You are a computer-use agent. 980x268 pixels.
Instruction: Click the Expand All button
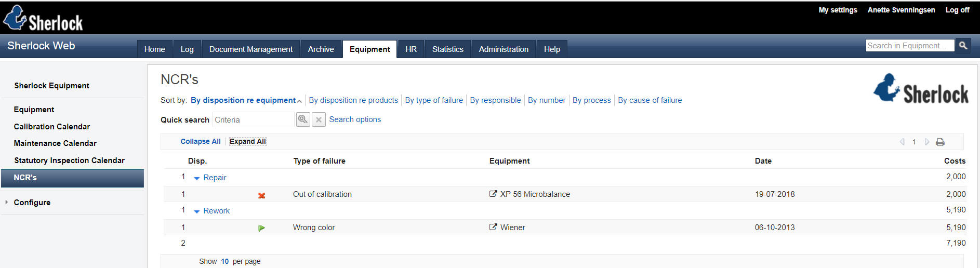click(248, 141)
